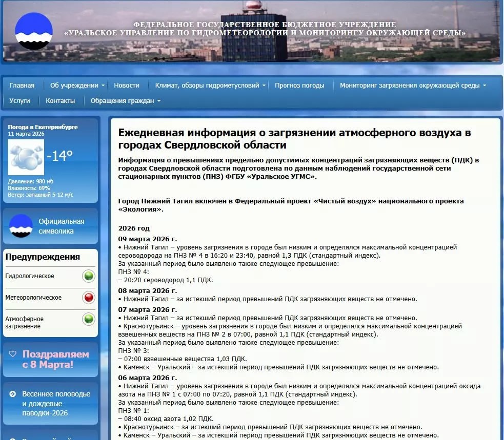Image resolution: width=504 pixels, height=440 pixels.
Task: Open the Услуги menu item
Action: pos(19,101)
